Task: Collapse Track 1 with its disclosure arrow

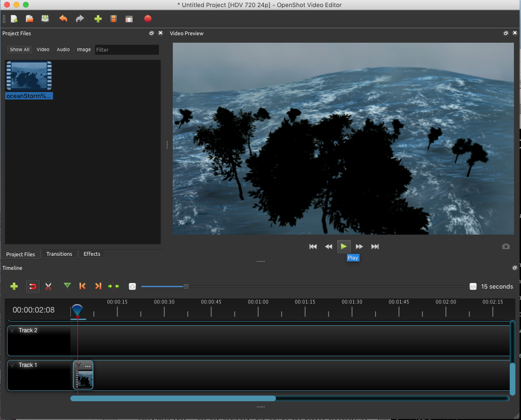Action: pyautogui.click(x=13, y=365)
